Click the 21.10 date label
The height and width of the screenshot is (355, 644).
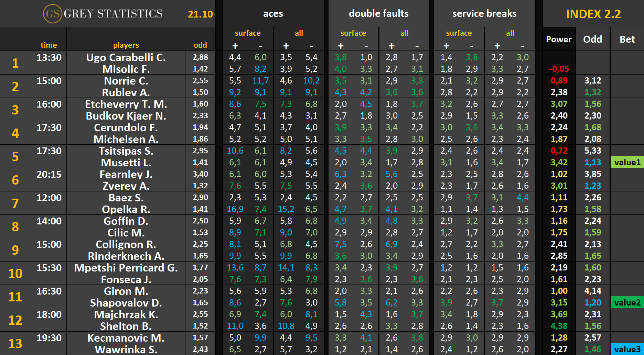tap(200, 14)
